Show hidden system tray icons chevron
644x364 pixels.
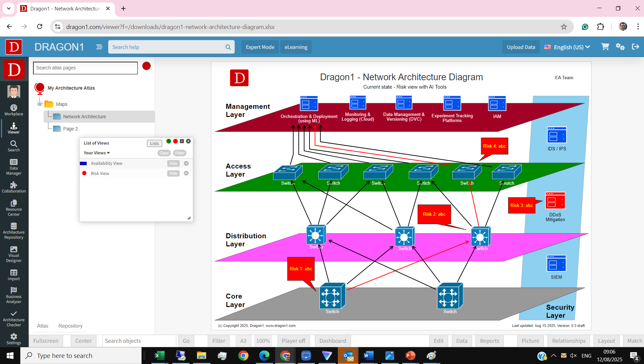tap(554, 356)
